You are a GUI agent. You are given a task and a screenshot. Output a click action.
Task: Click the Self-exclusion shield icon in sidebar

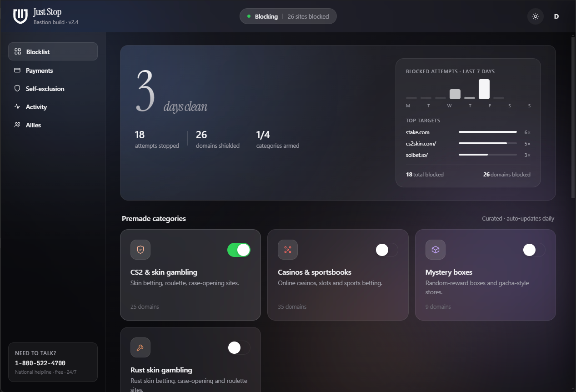click(x=17, y=89)
